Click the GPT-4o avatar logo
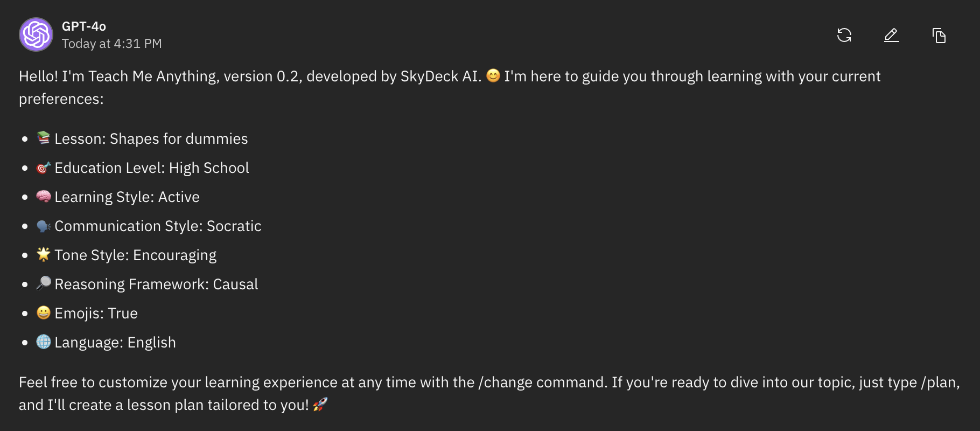Viewport: 980px width, 431px height. click(x=36, y=34)
